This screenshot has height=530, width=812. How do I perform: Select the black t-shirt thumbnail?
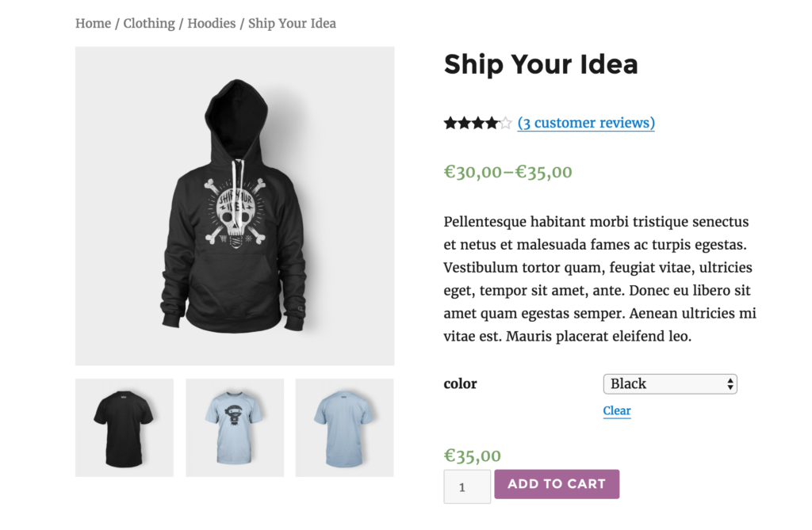(124, 427)
